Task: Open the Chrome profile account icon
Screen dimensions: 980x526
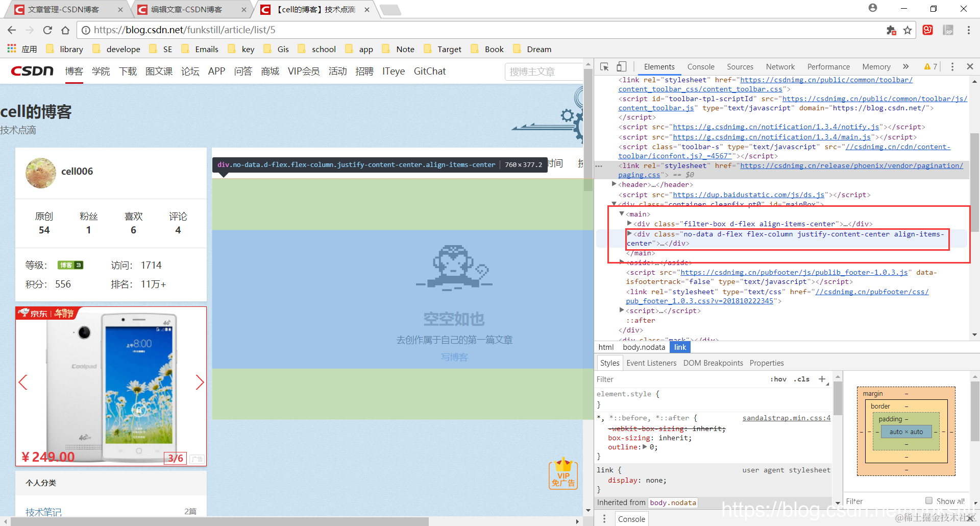Action: click(x=873, y=9)
